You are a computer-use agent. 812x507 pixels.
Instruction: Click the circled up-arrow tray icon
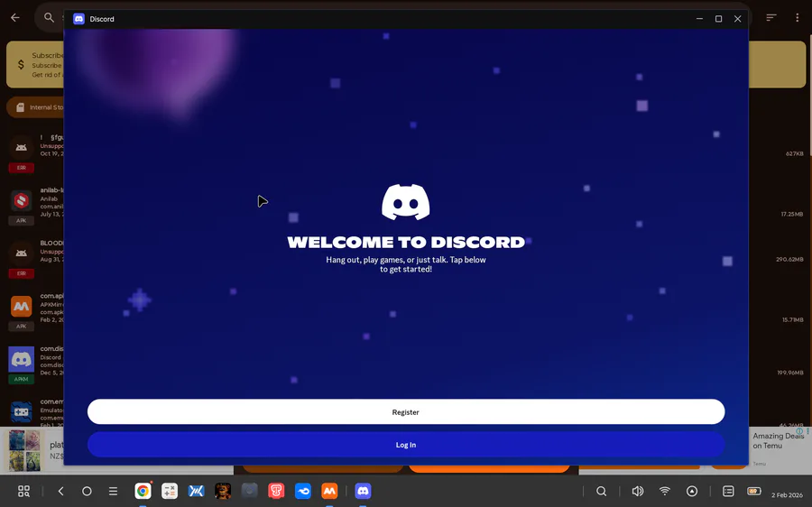coord(692,491)
